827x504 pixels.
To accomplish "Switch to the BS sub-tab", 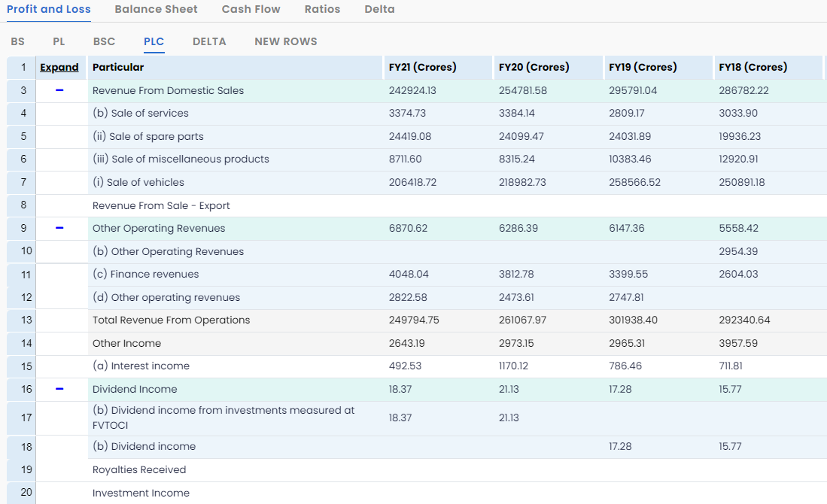I will point(17,41).
